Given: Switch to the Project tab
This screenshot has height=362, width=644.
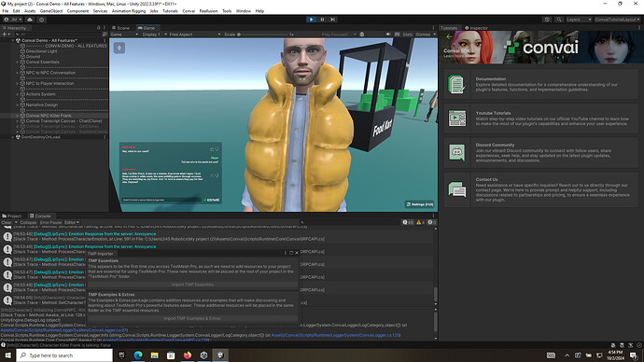Looking at the screenshot, I should click(x=12, y=216).
